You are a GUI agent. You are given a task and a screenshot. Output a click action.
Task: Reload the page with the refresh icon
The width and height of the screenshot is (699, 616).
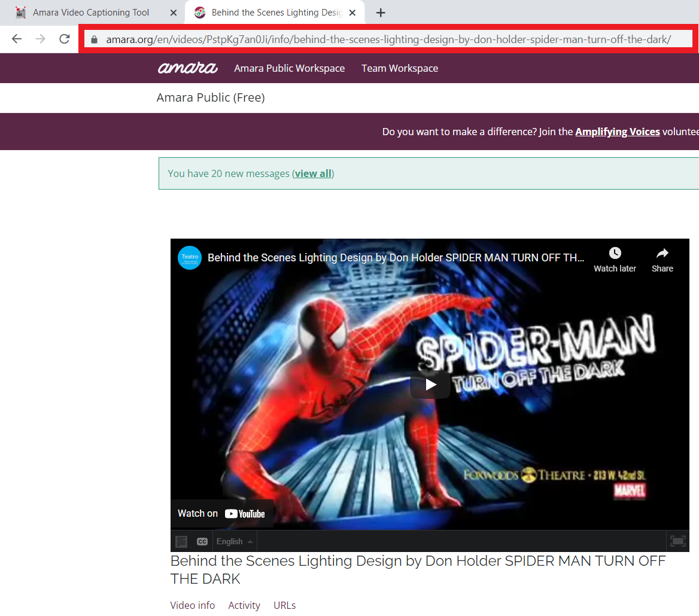64,39
